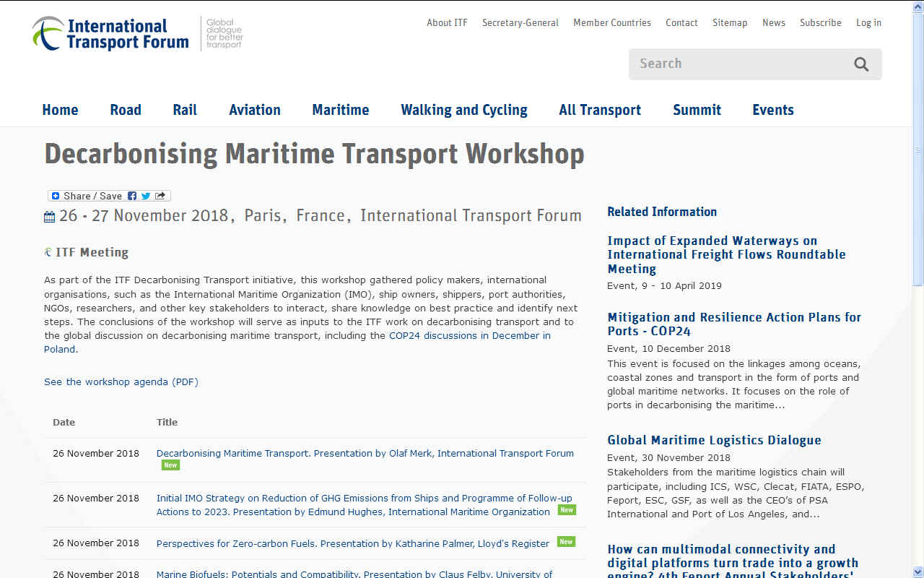The width and height of the screenshot is (924, 578).
Task: Select Rail in the main navigation
Action: [185, 110]
